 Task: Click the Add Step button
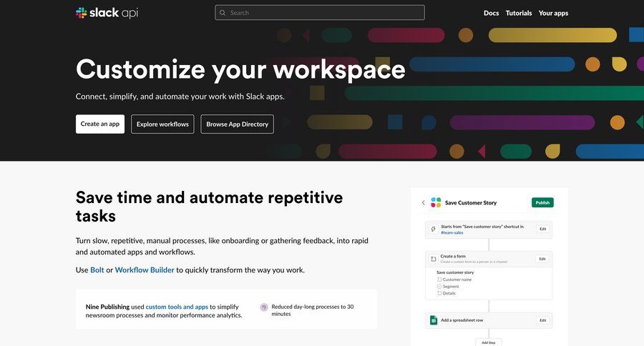pos(488,342)
